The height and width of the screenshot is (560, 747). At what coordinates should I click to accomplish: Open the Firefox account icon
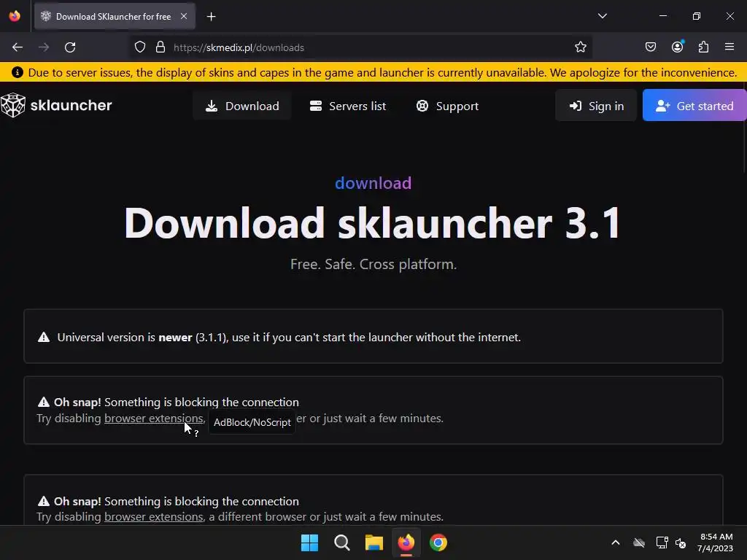click(x=677, y=47)
